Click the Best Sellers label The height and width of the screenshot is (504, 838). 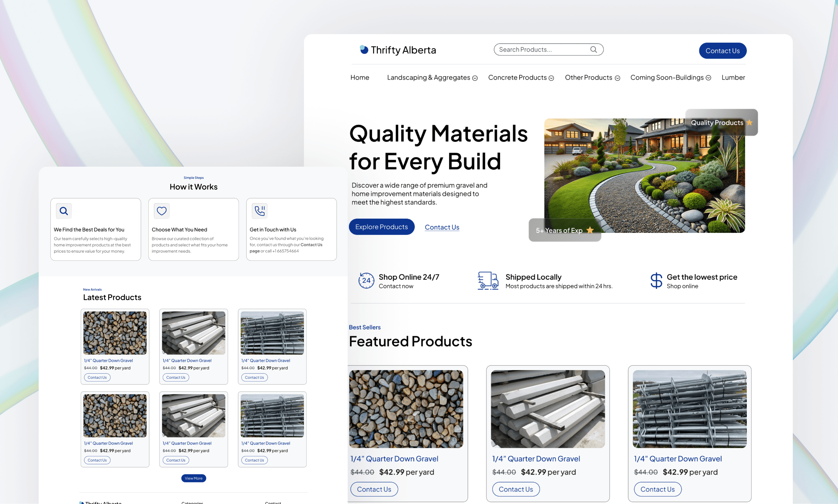pos(365,327)
